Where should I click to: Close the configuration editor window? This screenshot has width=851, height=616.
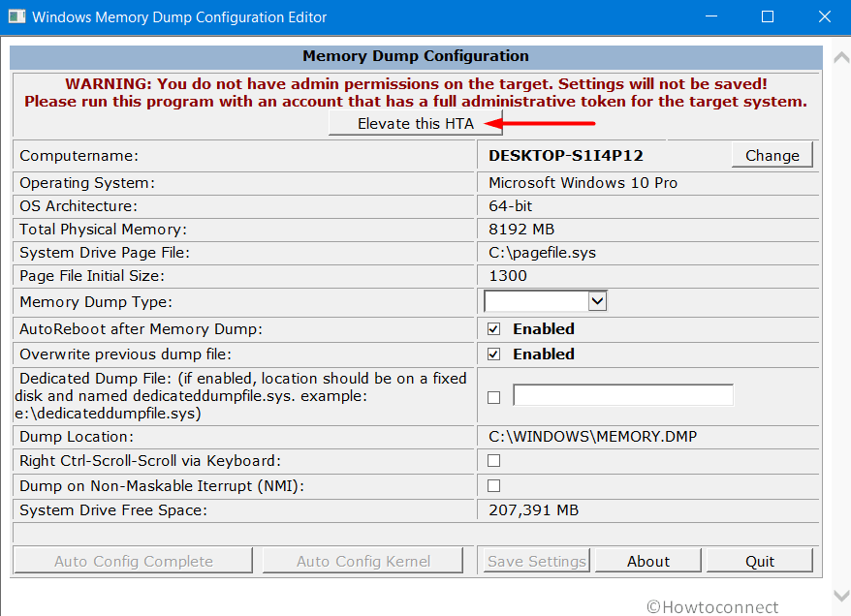pyautogui.click(x=824, y=16)
